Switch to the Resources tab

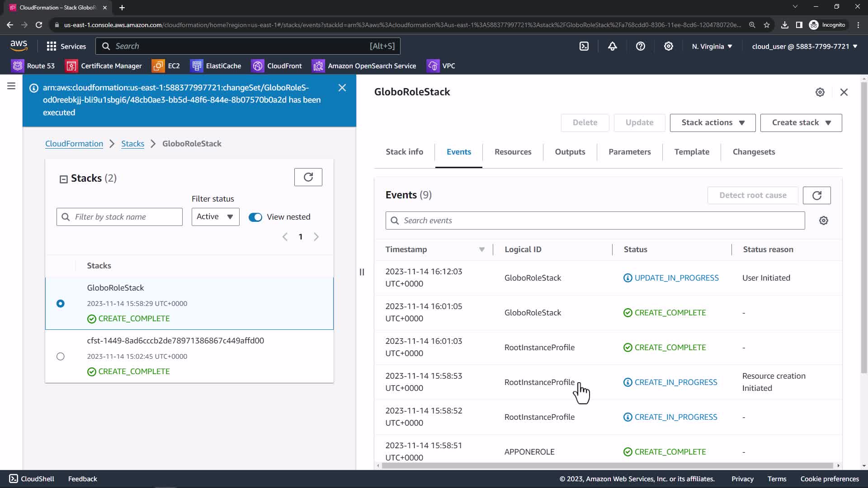click(513, 152)
